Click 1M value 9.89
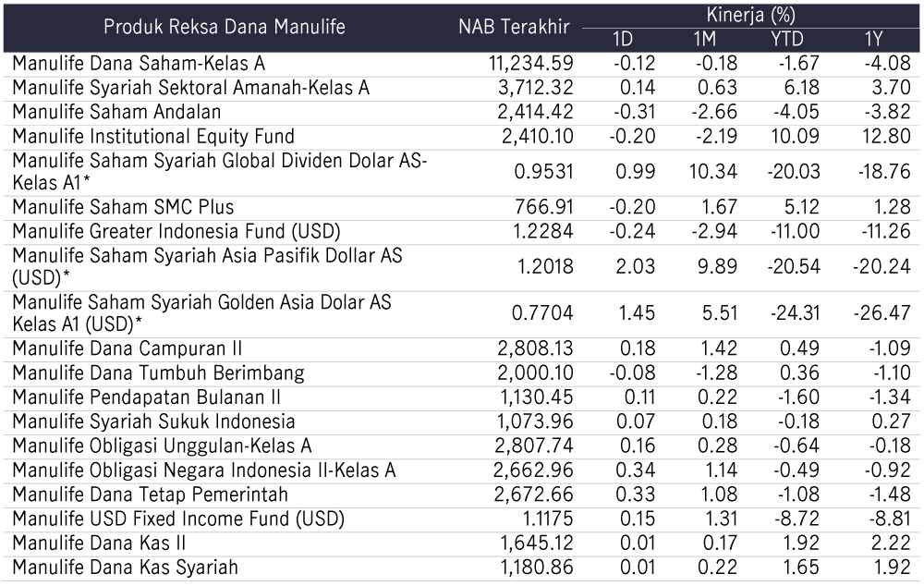924x586 pixels. 717,266
